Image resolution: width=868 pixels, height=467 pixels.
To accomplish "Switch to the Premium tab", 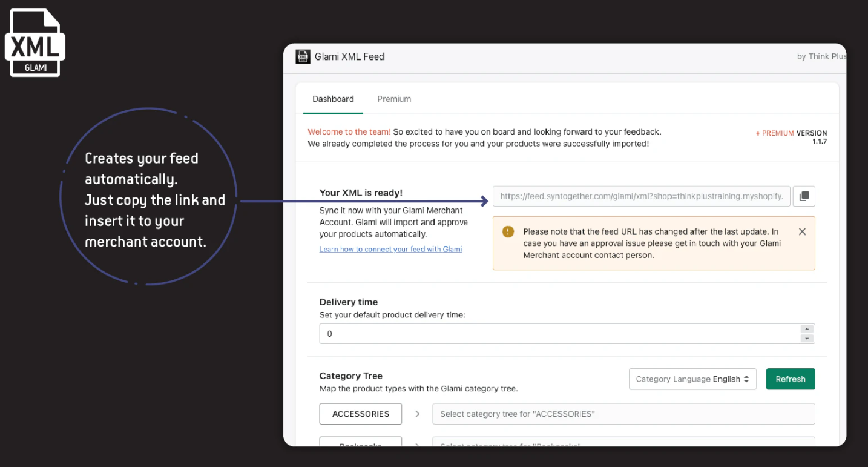I will coord(394,99).
